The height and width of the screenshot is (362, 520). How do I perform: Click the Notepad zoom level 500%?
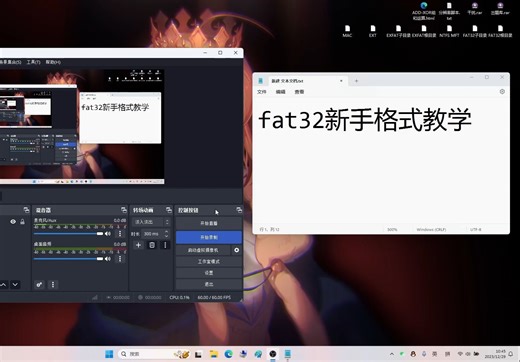[x=392, y=230]
